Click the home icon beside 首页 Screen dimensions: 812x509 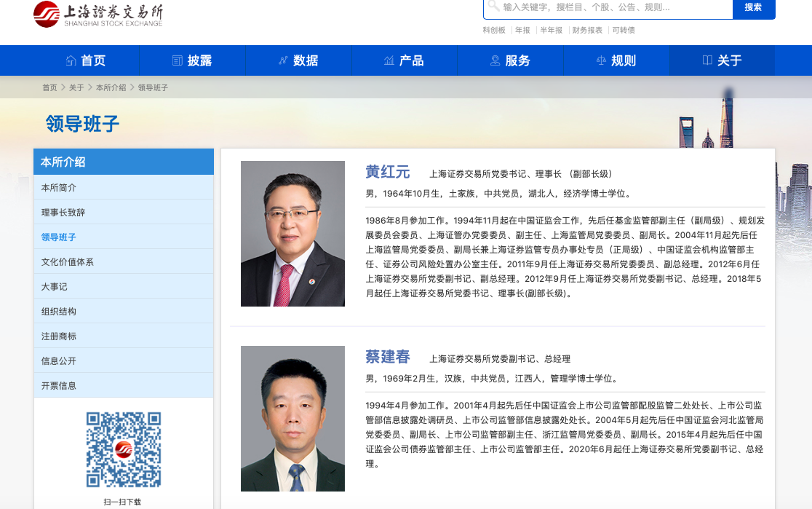pos(71,60)
